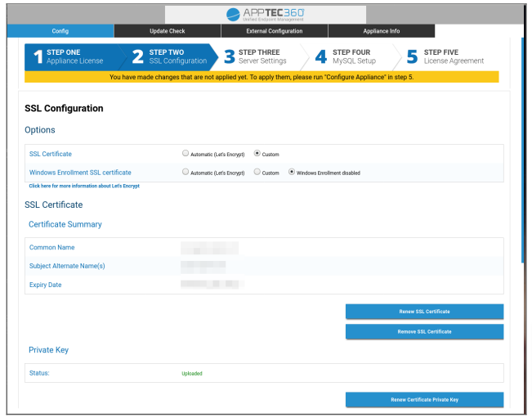Choose Custom for Windows Enrollment SSL certificate
The height and width of the screenshot is (418, 532).
coord(257,172)
